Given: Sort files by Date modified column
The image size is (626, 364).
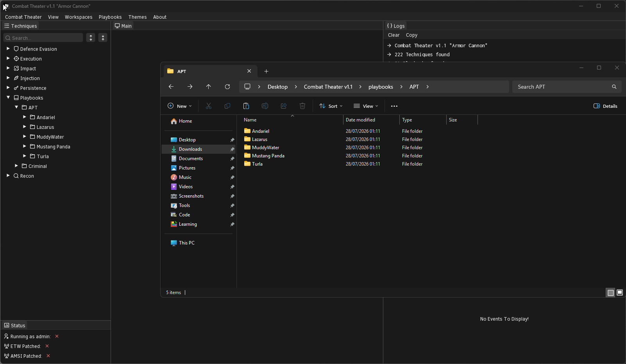Looking at the screenshot, I should 371,120.
